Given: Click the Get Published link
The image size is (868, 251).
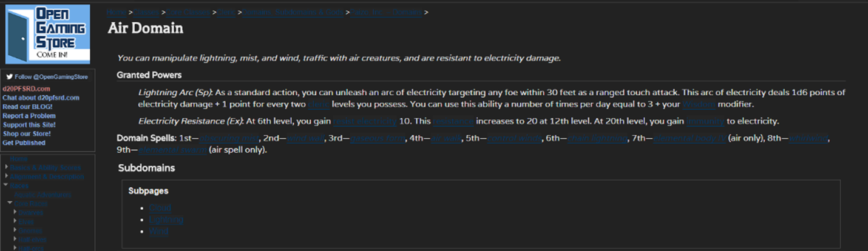Looking at the screenshot, I should [24, 142].
